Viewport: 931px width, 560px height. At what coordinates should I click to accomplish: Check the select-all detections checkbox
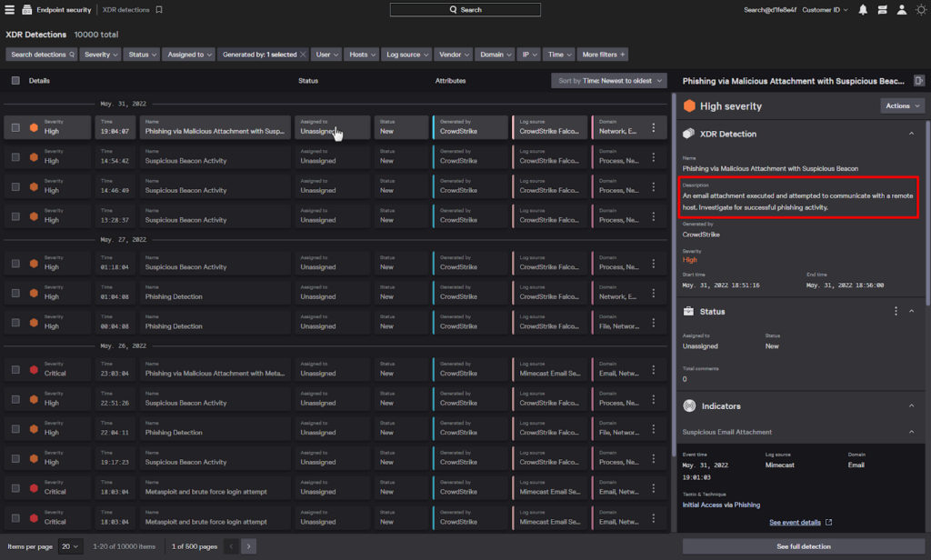15,80
